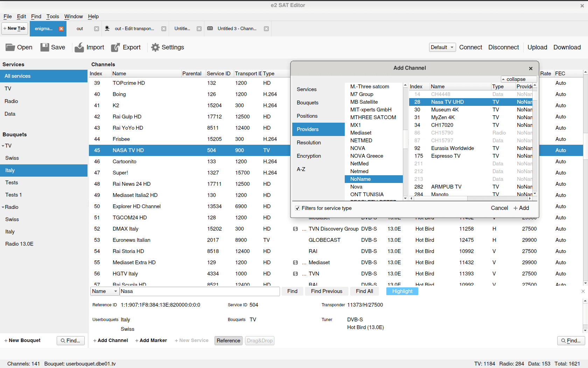The width and height of the screenshot is (588, 368).
Task: Click the Open folder icon
Action: 10,47
